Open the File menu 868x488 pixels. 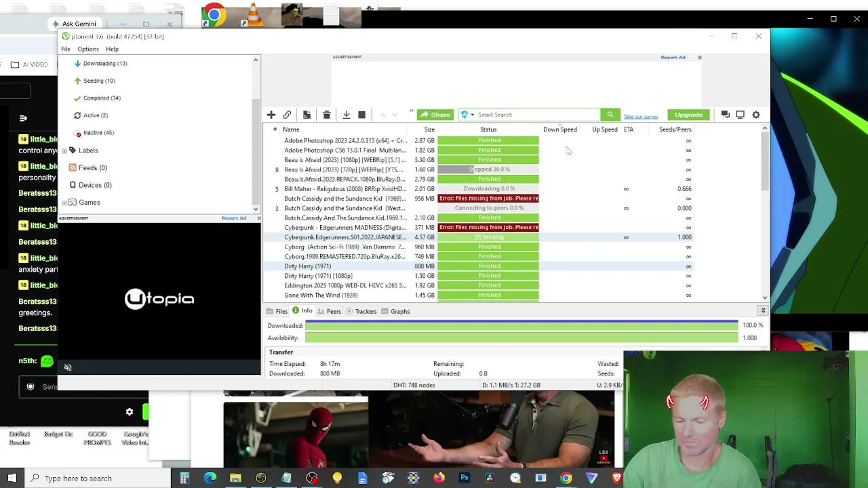click(66, 49)
